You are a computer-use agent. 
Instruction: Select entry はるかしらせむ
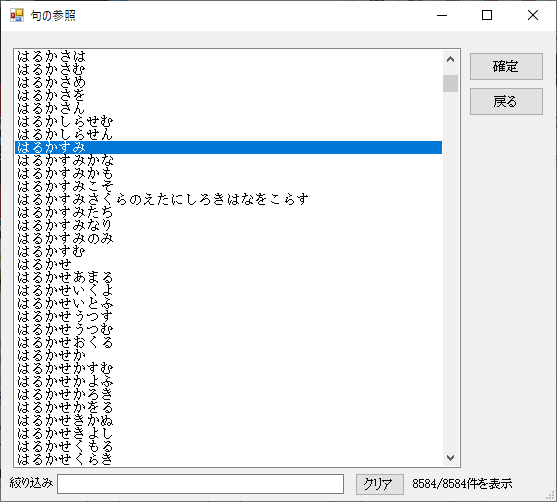tap(228, 122)
